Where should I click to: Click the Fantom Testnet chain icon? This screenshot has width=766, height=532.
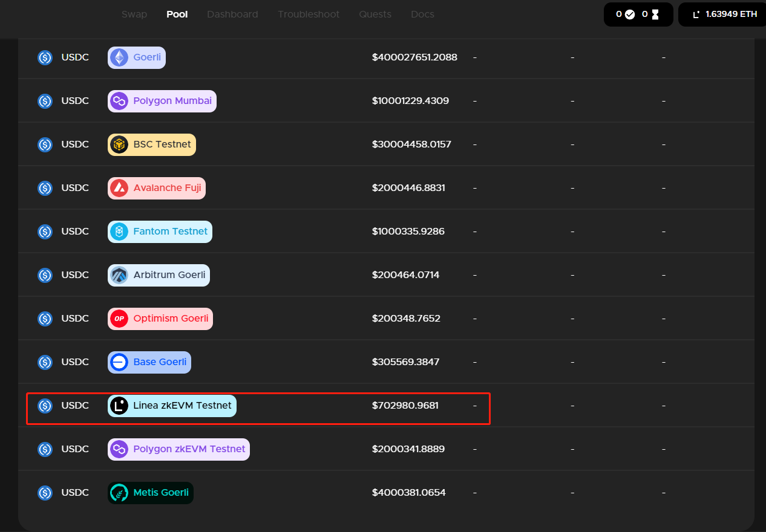(119, 232)
